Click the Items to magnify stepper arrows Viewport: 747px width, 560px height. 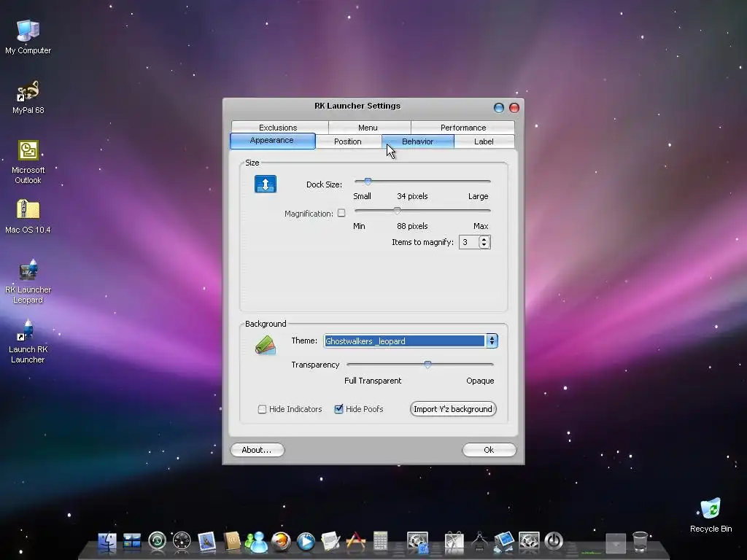[x=484, y=242]
